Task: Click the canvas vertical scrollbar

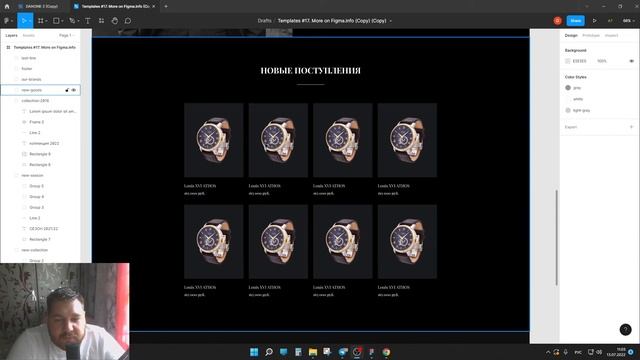Action: [x=556, y=238]
